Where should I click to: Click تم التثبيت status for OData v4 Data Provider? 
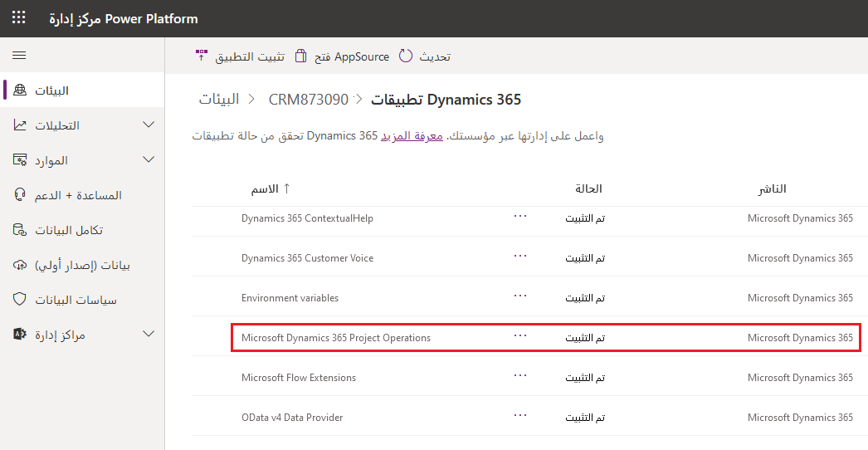(585, 418)
